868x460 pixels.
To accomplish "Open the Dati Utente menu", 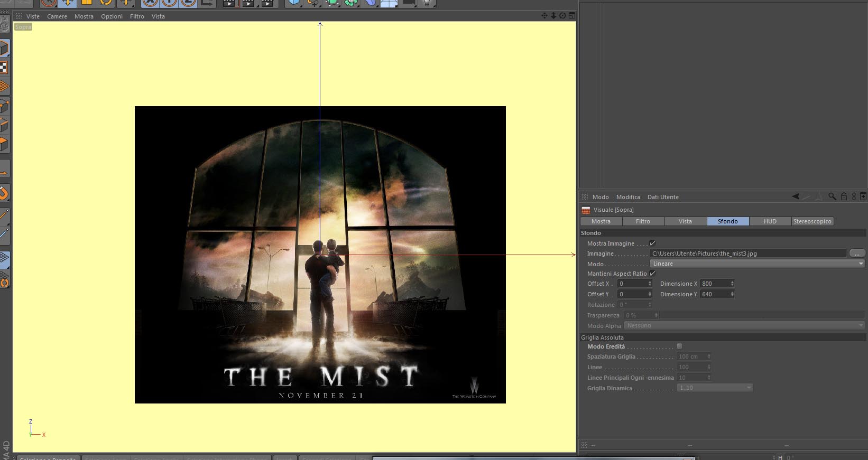I will [x=663, y=197].
